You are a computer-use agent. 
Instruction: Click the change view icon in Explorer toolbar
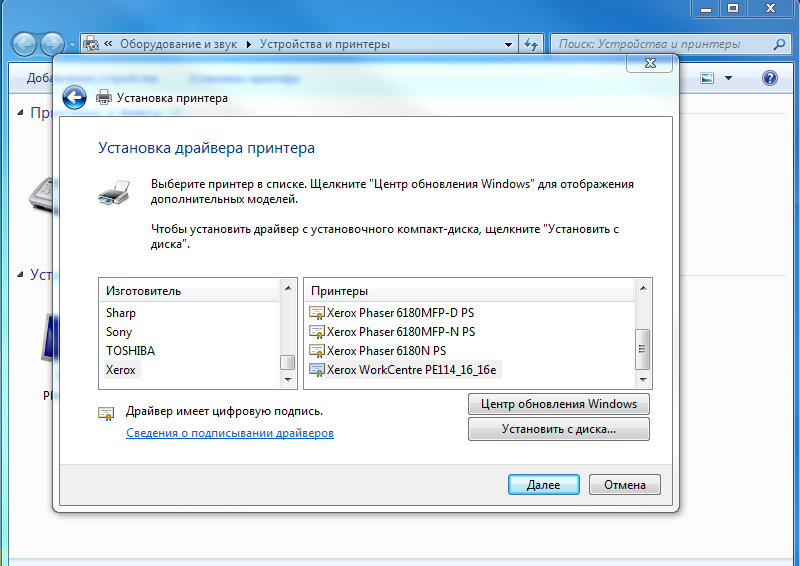pos(707,78)
